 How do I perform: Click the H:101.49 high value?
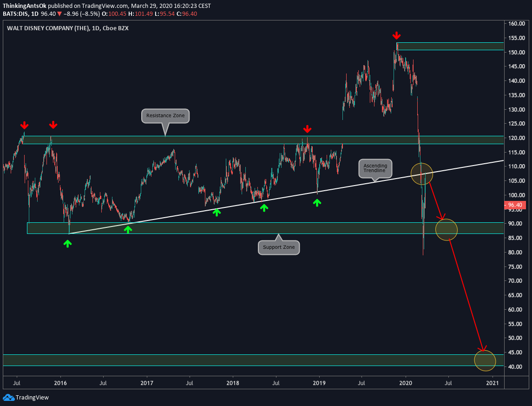[140, 14]
